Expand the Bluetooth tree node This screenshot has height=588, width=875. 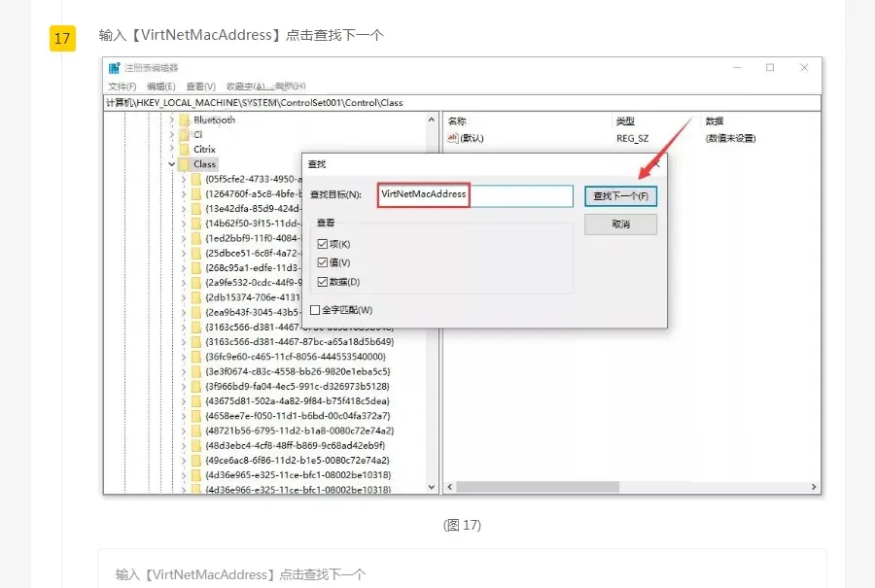tap(172, 120)
